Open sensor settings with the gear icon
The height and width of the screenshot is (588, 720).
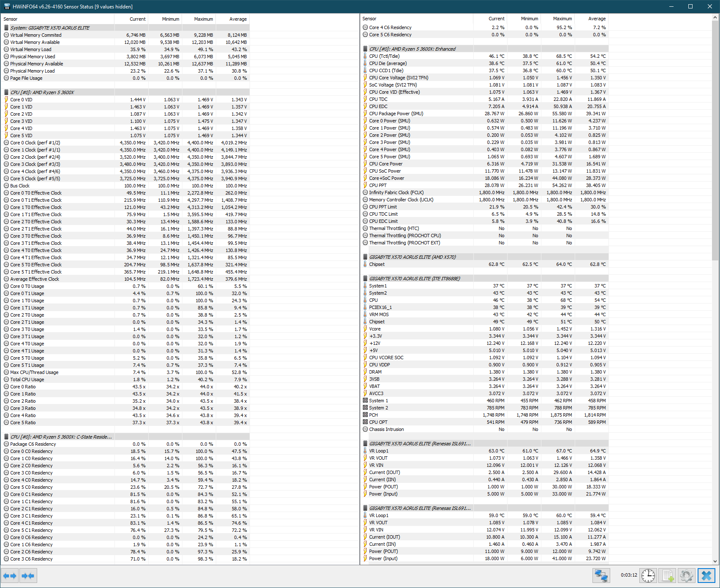click(x=687, y=576)
